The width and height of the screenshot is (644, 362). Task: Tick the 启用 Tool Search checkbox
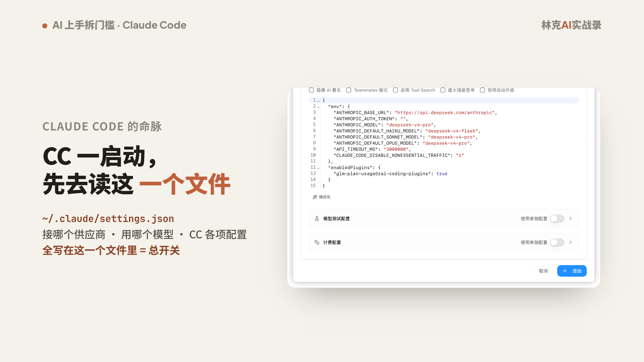395,90
